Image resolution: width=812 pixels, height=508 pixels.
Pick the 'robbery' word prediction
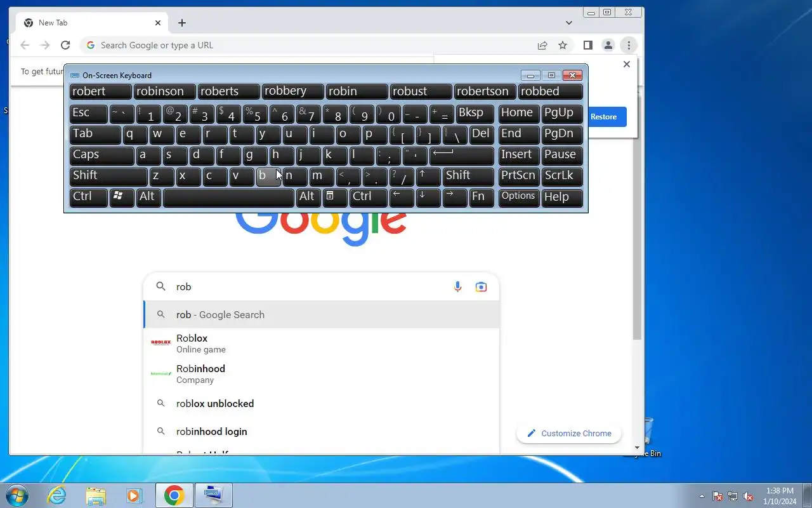[292, 91]
